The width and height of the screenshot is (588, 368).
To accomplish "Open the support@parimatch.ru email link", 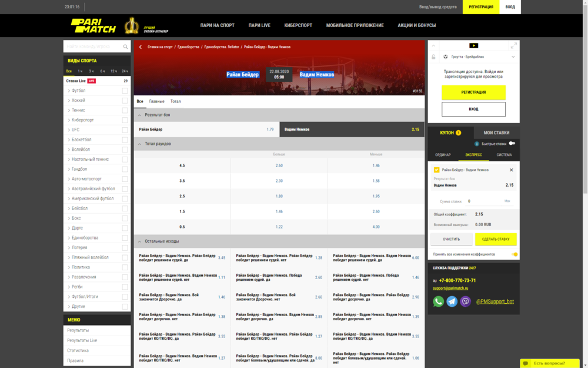I will pos(450,288).
